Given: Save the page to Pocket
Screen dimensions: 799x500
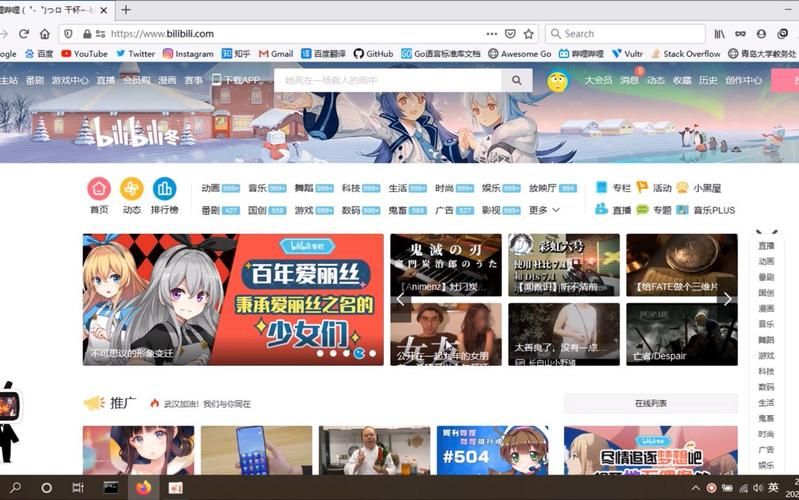Looking at the screenshot, I should coord(510,34).
